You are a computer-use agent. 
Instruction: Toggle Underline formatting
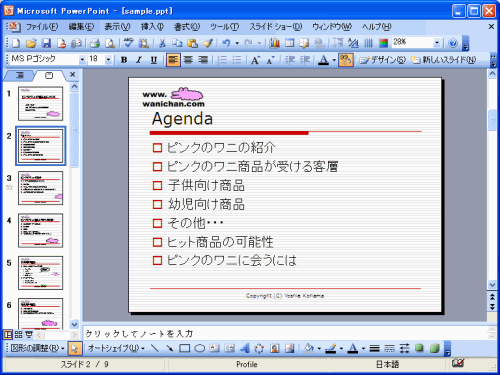click(x=154, y=60)
